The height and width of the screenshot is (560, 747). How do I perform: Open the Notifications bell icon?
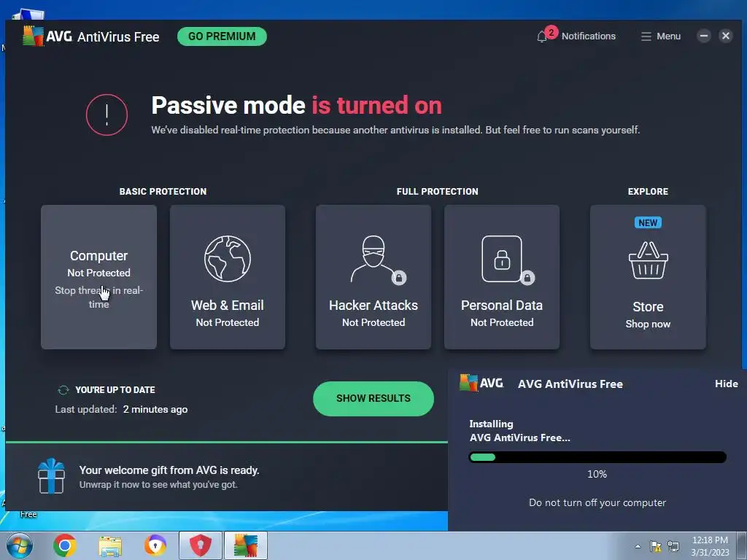(542, 36)
